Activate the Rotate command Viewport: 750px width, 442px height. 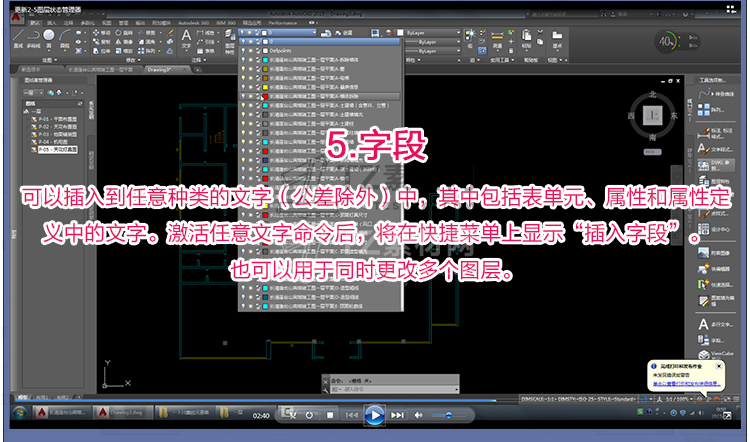[x=124, y=33]
